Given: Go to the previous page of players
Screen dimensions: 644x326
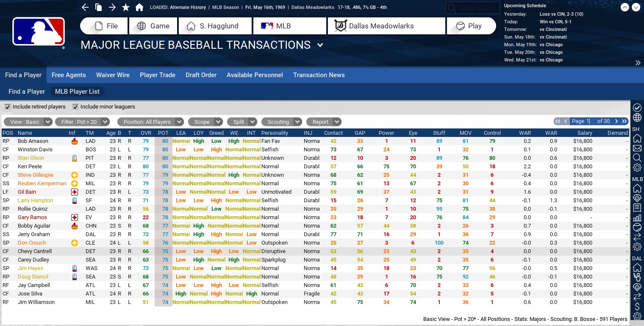Looking at the screenshot, I should point(566,121).
